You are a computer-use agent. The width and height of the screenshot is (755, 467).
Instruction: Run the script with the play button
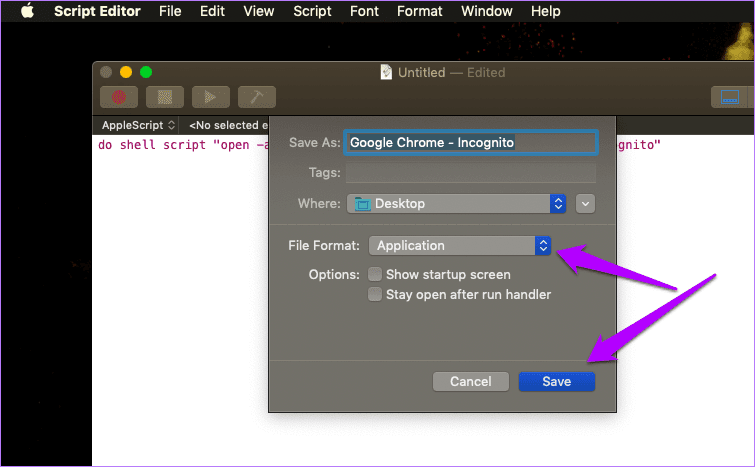point(210,97)
